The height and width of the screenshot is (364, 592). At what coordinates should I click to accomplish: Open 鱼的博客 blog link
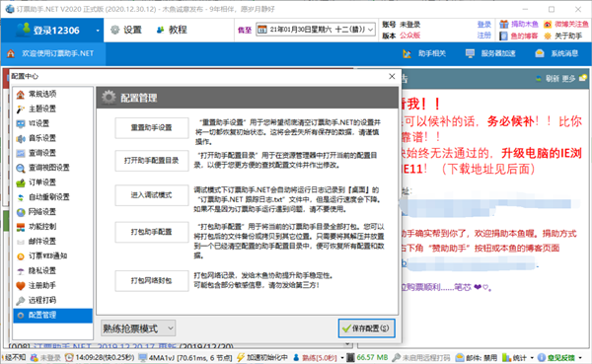(519, 36)
